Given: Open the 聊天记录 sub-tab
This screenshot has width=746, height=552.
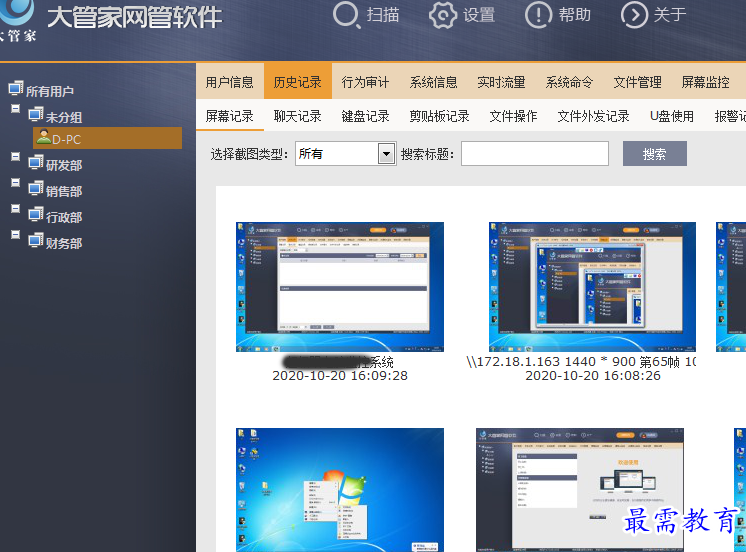Looking at the screenshot, I should pyautogui.click(x=298, y=116).
